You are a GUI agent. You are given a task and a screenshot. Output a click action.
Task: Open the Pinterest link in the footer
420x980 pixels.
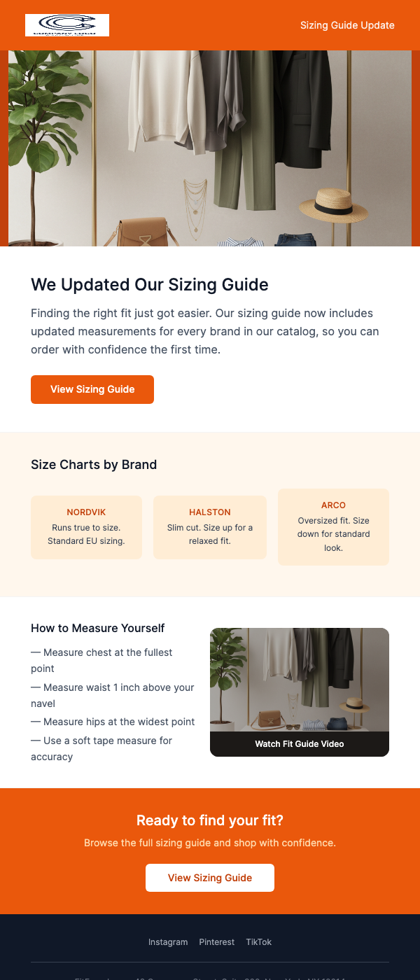[216, 942]
